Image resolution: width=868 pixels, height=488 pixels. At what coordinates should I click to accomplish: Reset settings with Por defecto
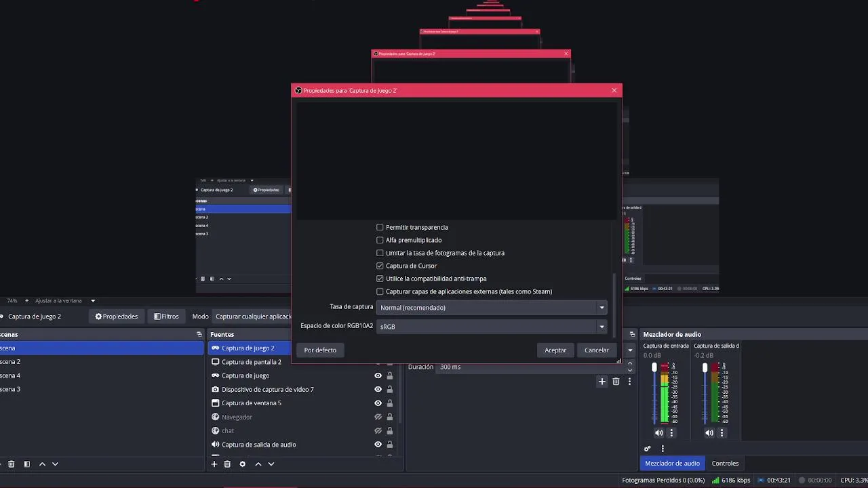320,350
